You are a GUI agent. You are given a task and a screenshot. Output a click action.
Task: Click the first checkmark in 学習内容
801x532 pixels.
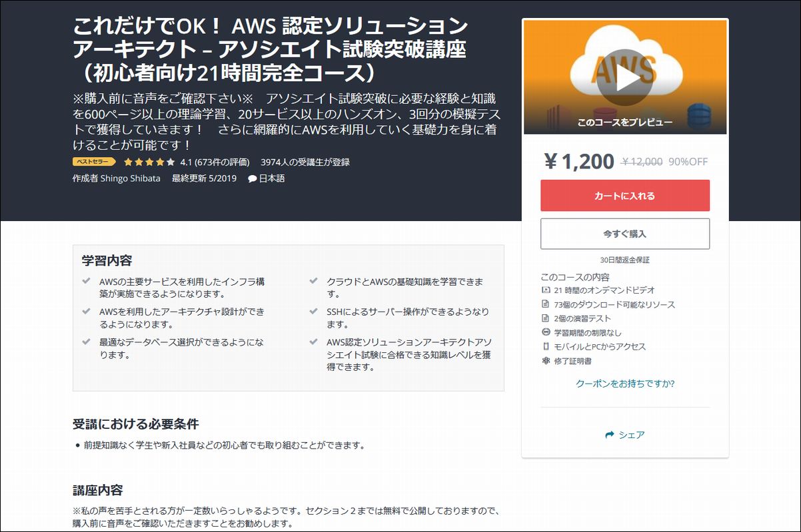(86, 282)
